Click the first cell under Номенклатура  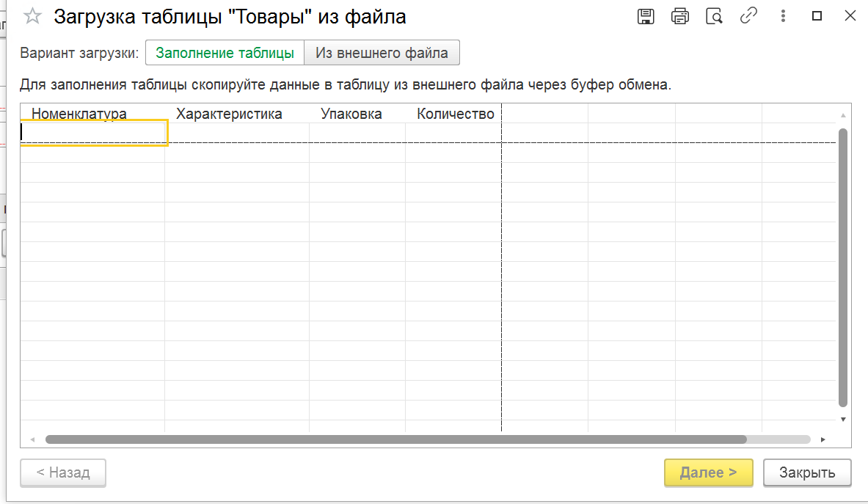tap(92, 132)
